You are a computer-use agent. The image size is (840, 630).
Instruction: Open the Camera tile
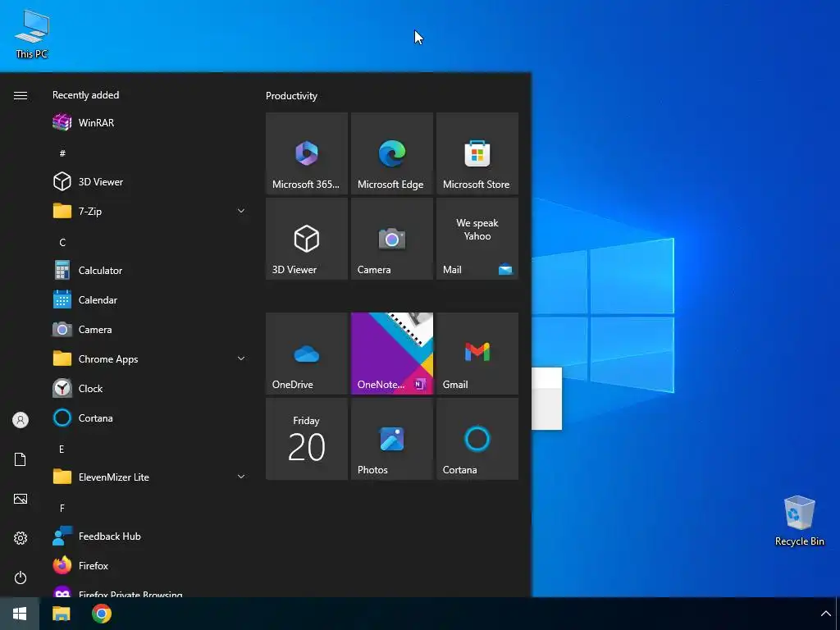tap(391, 239)
